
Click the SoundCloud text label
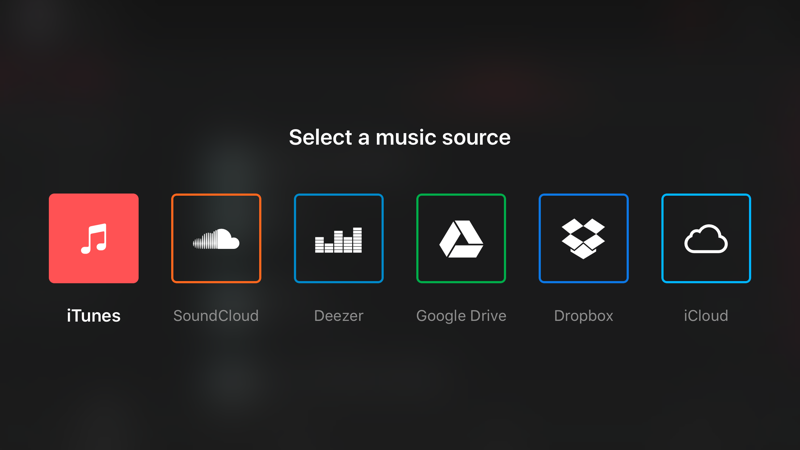[x=216, y=316]
